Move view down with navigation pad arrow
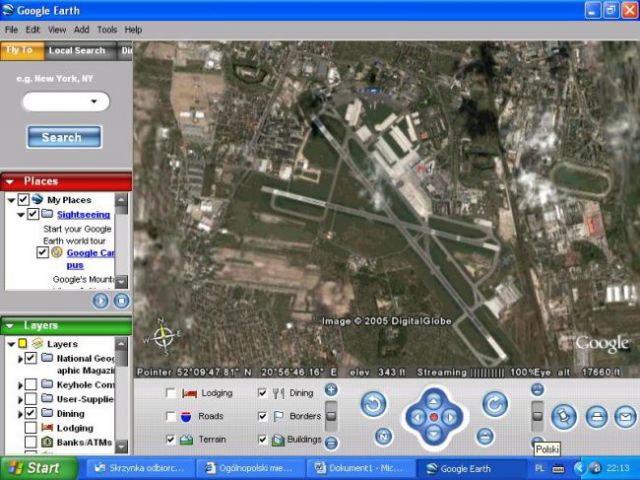 (434, 433)
